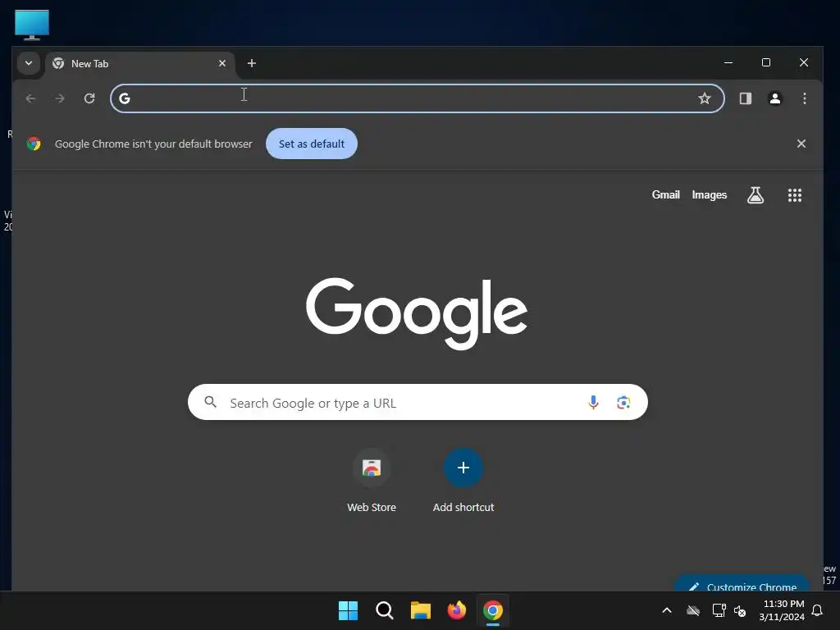Select the New Tab tab
Image resolution: width=840 pixels, height=630 pixels.
139,64
